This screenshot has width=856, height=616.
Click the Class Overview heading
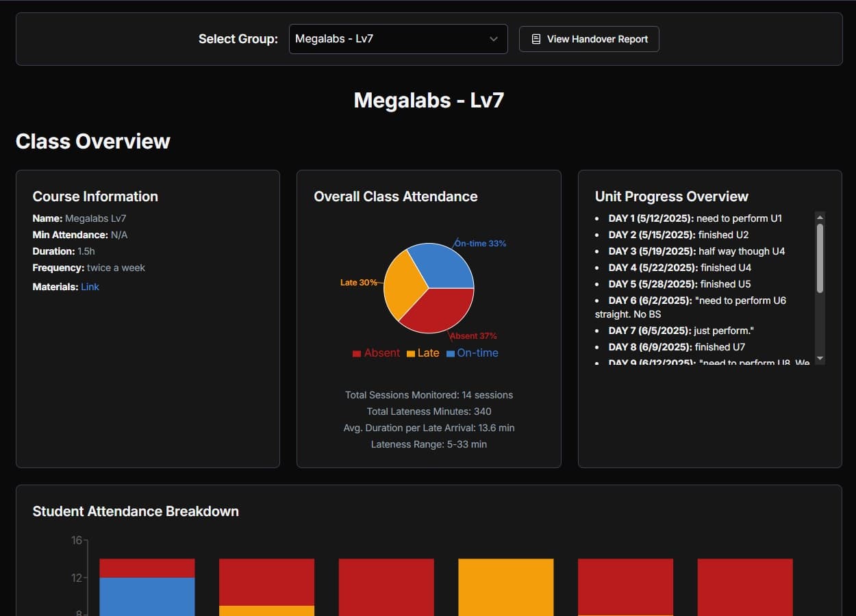click(x=93, y=141)
